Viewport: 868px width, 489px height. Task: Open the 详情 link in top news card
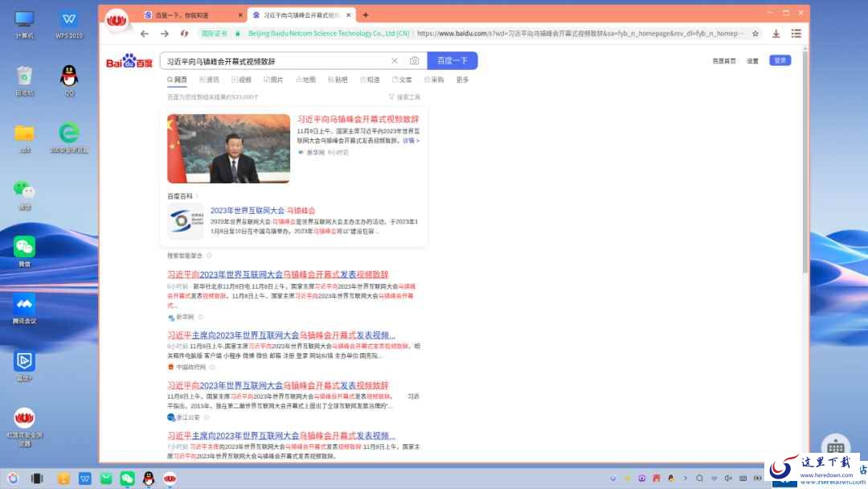(410, 142)
